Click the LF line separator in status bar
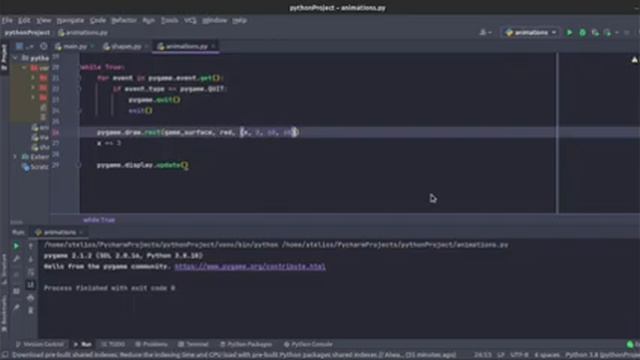 [501, 355]
